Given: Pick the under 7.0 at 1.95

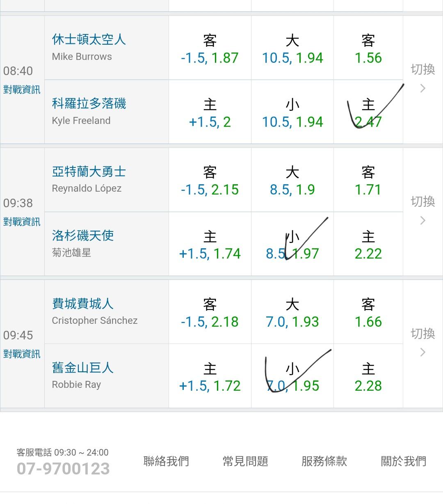Looking at the screenshot, I should point(292,377).
